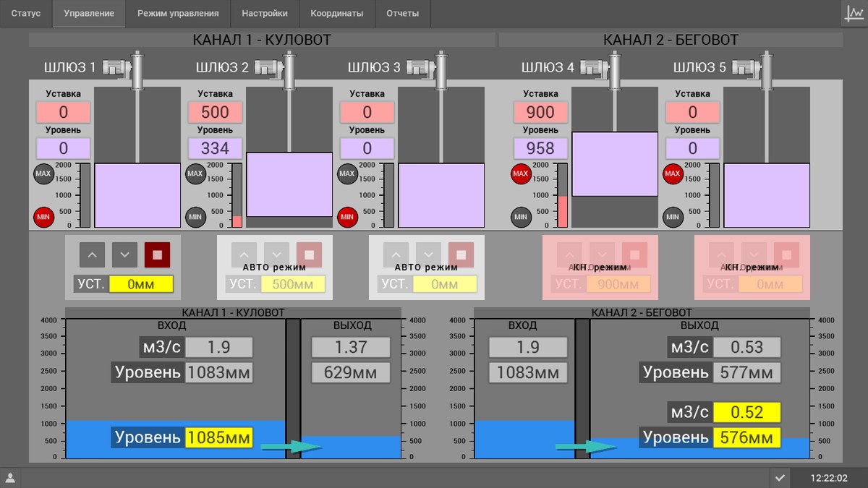Open the trend chart icon at top right
Image resolution: width=868 pixels, height=488 pixels.
[854, 13]
